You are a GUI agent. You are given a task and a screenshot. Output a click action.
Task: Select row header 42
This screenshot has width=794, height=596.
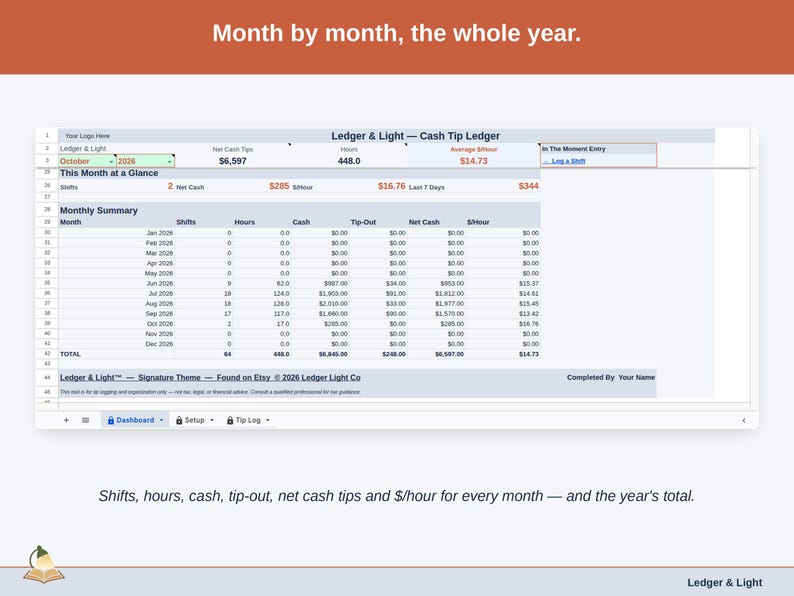(x=47, y=354)
